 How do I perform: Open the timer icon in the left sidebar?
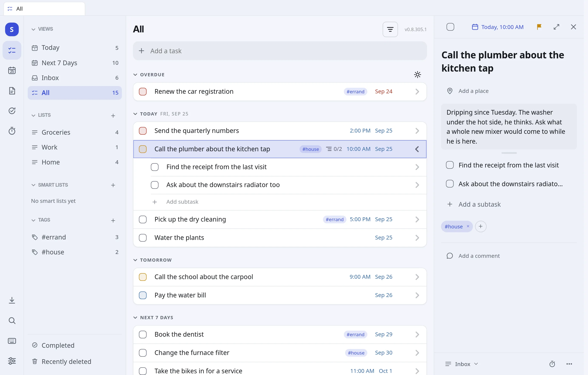[x=12, y=131]
